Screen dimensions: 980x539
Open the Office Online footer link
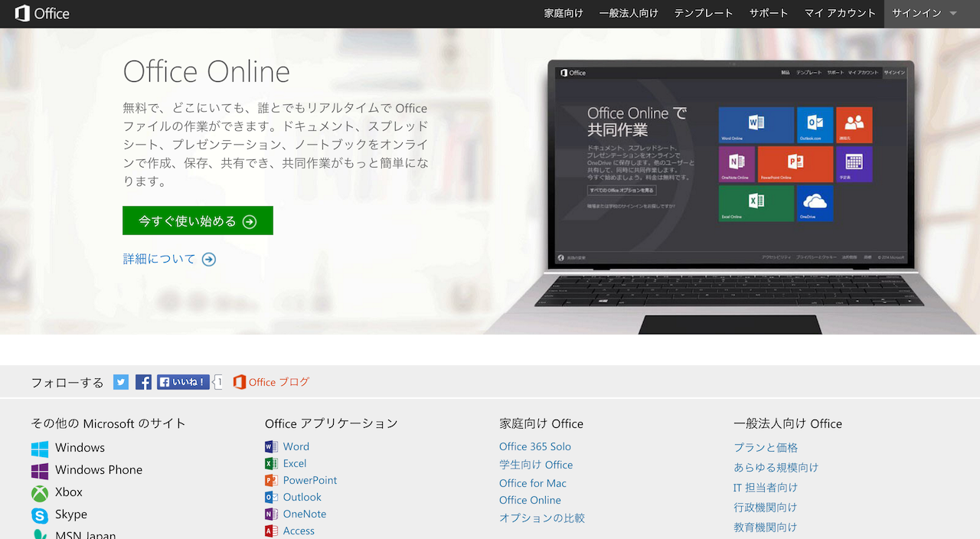[530, 500]
